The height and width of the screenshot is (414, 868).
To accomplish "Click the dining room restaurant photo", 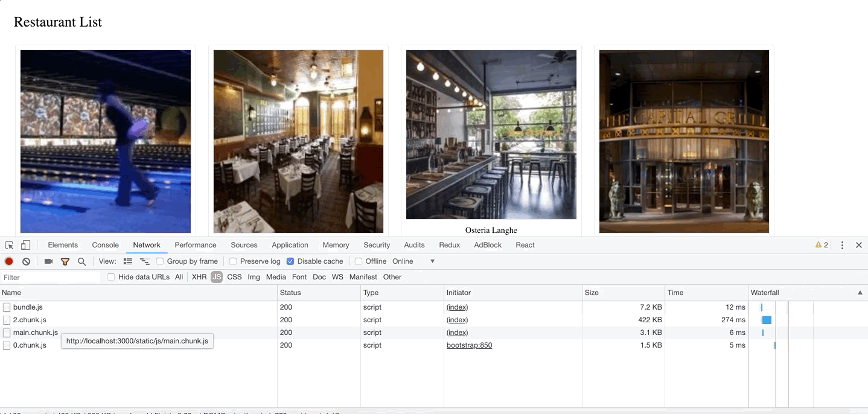I will (298, 141).
